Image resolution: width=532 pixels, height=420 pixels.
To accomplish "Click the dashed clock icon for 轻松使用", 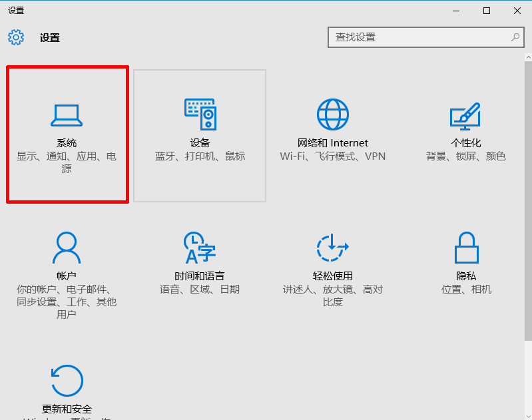I will pos(332,248).
